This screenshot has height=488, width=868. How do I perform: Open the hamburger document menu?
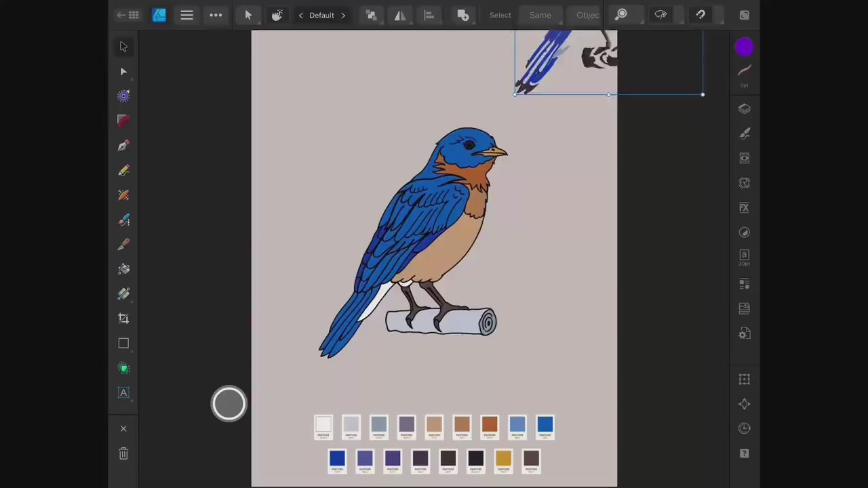tap(186, 15)
